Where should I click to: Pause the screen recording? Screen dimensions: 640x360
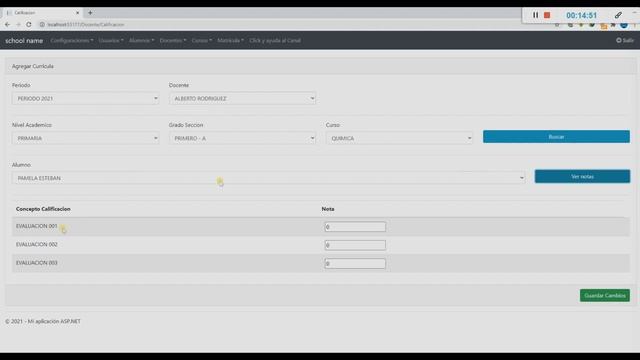(535, 15)
